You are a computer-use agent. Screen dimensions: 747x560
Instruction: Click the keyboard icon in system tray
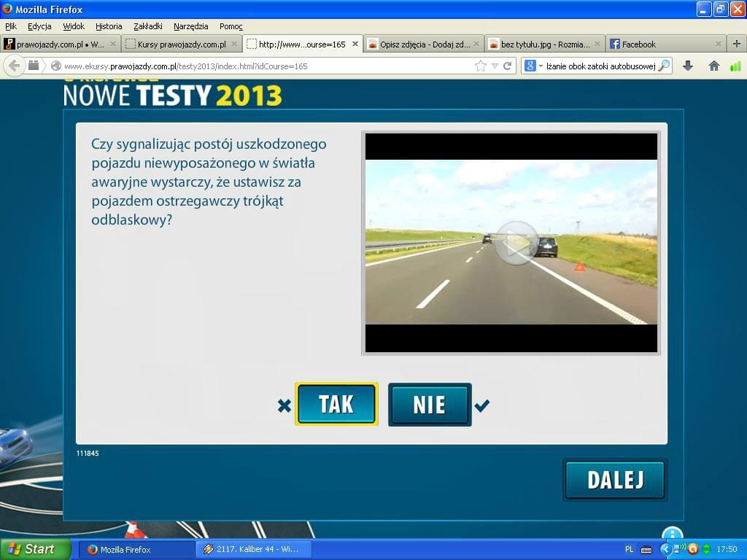click(x=646, y=550)
